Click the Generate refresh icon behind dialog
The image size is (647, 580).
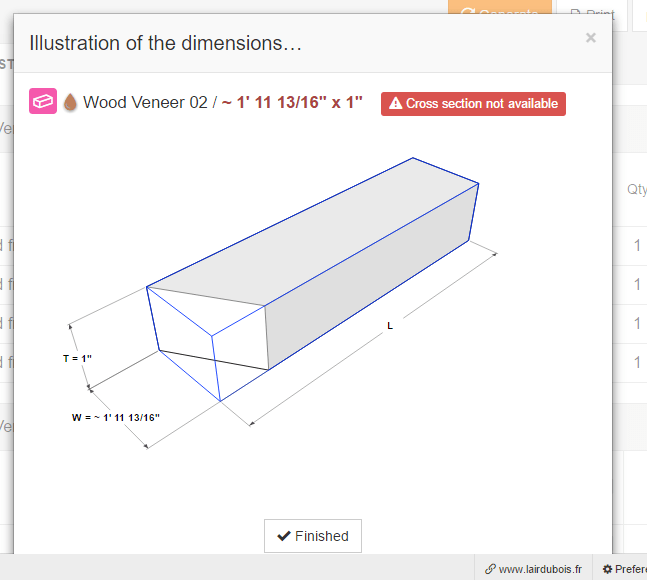tap(468, 10)
